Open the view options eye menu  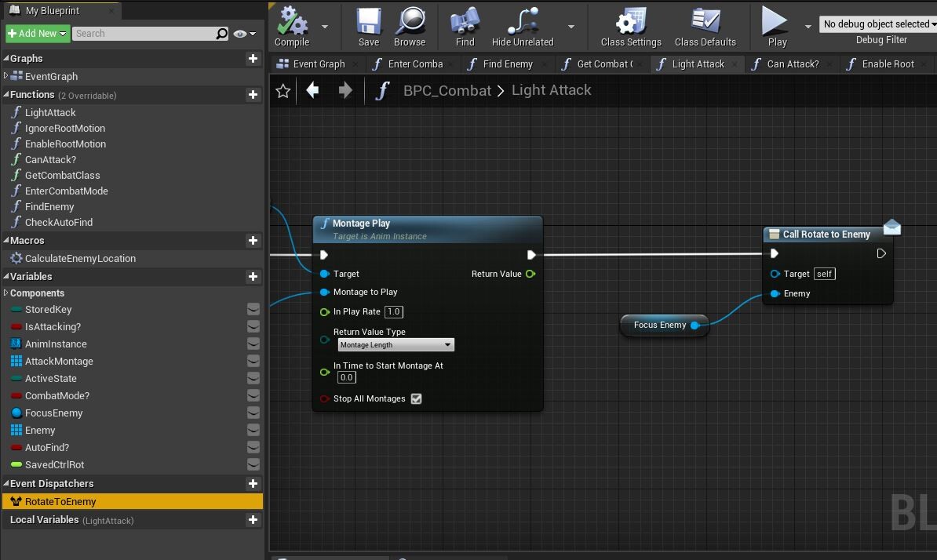click(244, 34)
